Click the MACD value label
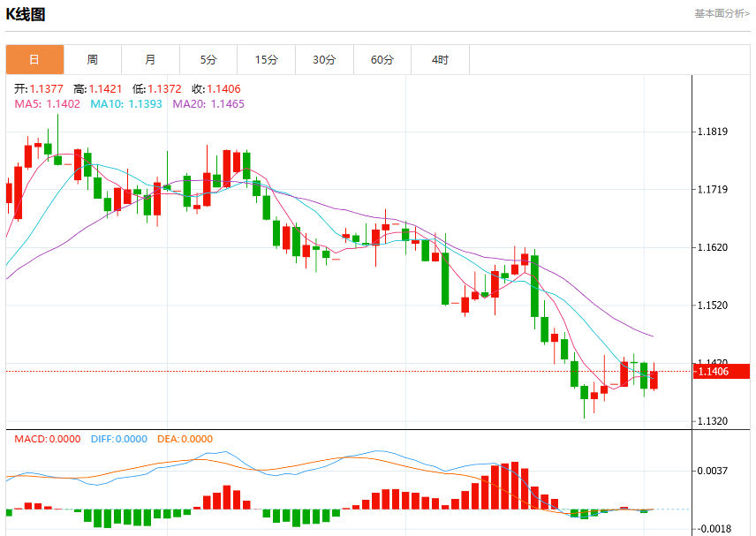Viewport: 756px width, 536px height. pyautogui.click(x=48, y=439)
